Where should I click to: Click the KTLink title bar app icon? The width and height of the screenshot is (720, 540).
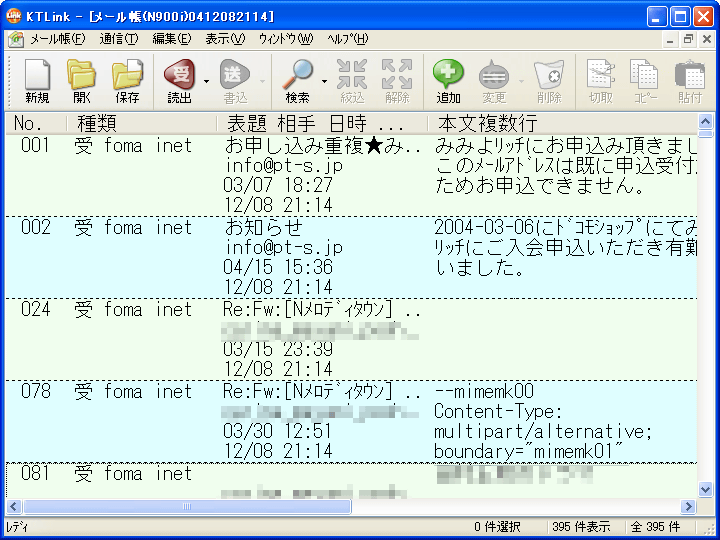coord(14,17)
